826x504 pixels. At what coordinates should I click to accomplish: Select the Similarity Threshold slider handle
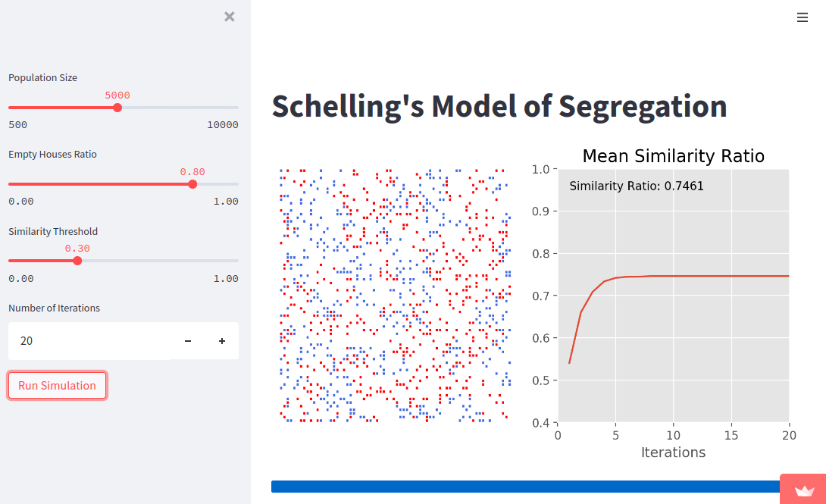click(x=77, y=260)
